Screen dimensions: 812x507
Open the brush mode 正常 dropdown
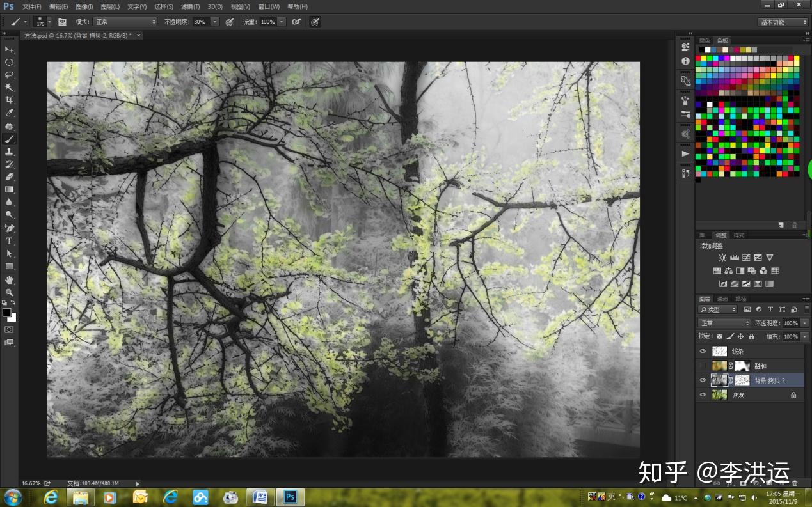[x=125, y=22]
